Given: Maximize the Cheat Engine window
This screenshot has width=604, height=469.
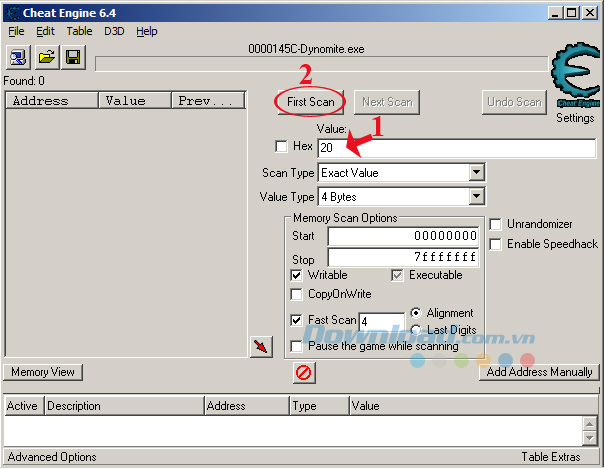Looking at the screenshot, I should [x=572, y=13].
